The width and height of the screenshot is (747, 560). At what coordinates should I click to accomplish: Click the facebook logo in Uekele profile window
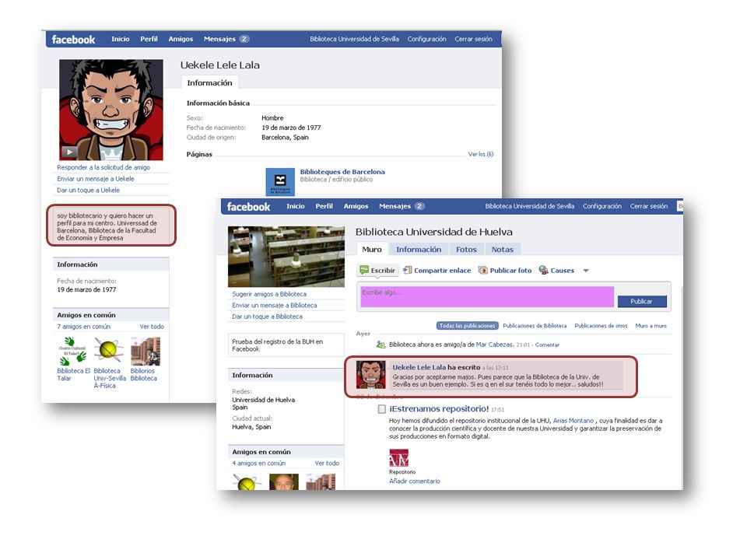(x=73, y=40)
